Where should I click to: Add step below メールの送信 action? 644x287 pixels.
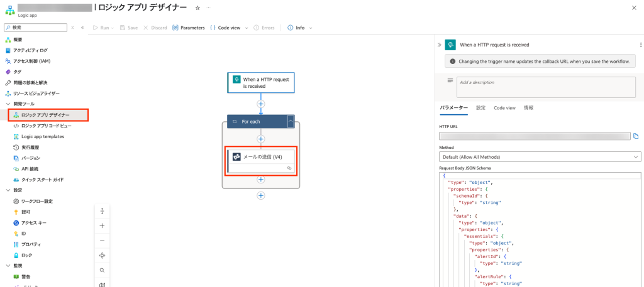pos(261,180)
